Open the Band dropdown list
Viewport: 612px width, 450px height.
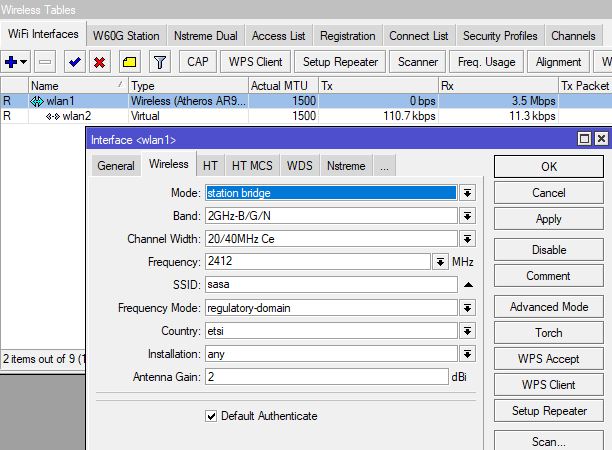467,216
